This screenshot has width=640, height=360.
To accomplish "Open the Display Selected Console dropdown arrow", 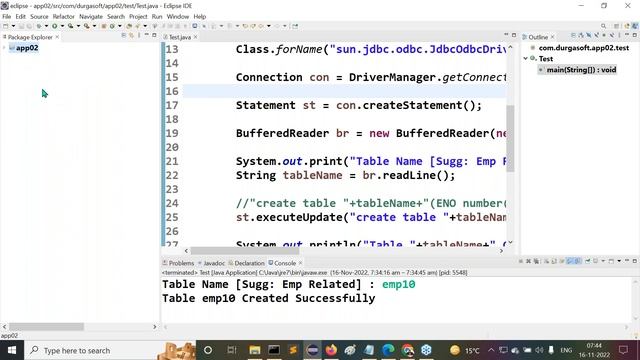I will 603,261.
